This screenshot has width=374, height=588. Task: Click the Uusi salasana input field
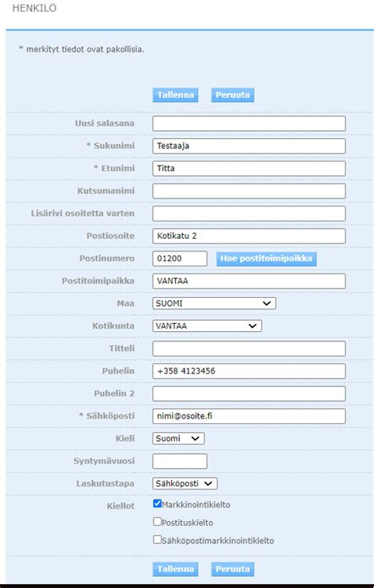pos(249,124)
